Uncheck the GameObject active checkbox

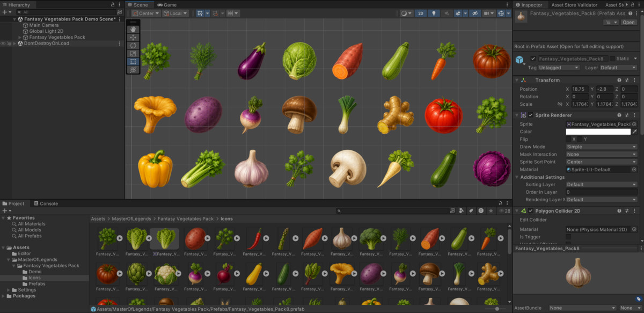533,59
